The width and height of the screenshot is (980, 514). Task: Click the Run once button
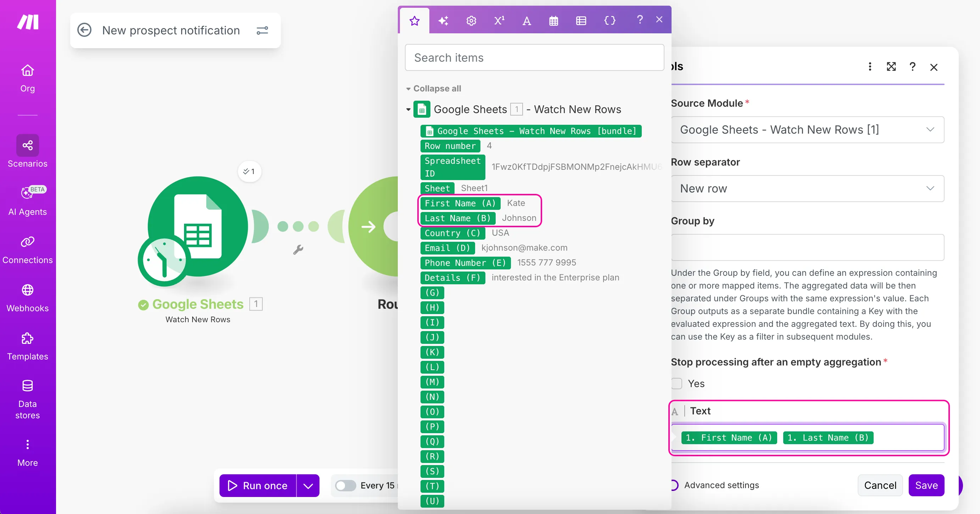point(258,486)
